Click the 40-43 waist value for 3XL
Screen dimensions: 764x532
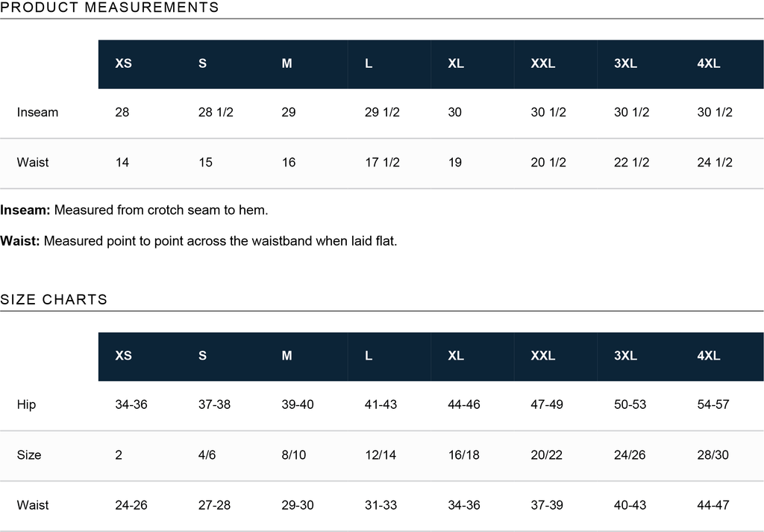click(x=630, y=505)
